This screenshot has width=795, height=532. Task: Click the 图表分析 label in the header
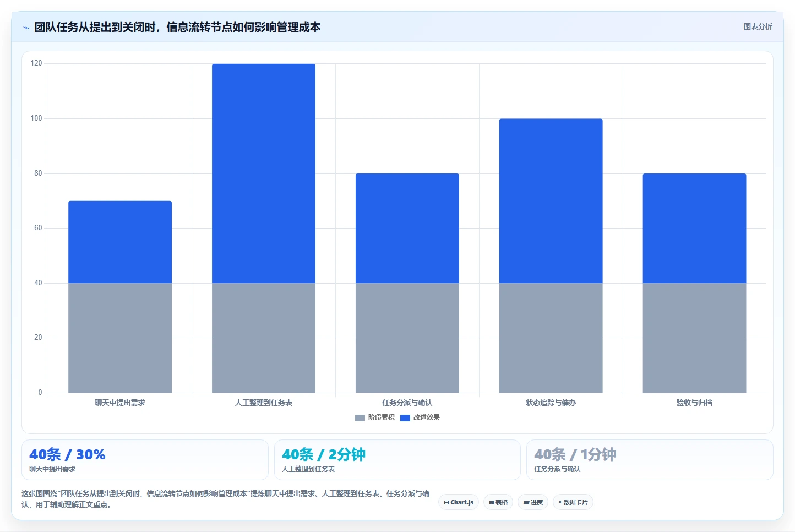pyautogui.click(x=758, y=26)
